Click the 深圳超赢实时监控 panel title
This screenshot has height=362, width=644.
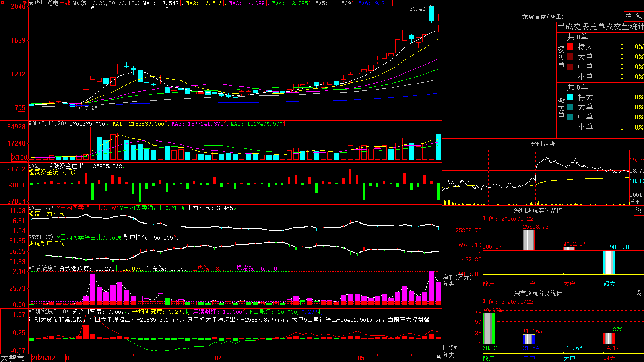tap(538, 210)
